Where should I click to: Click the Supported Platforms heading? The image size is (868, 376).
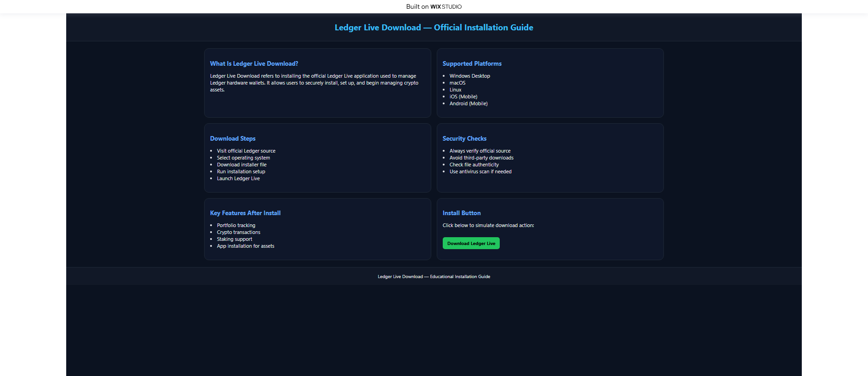click(x=472, y=63)
